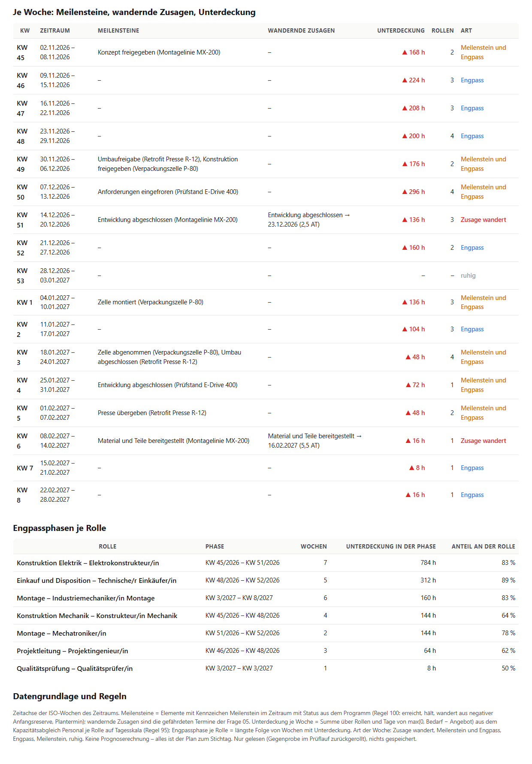
Task: Click wandering commitment 'Material und Teile bereitgestellt → 16.02.2027'
Action: (315, 441)
